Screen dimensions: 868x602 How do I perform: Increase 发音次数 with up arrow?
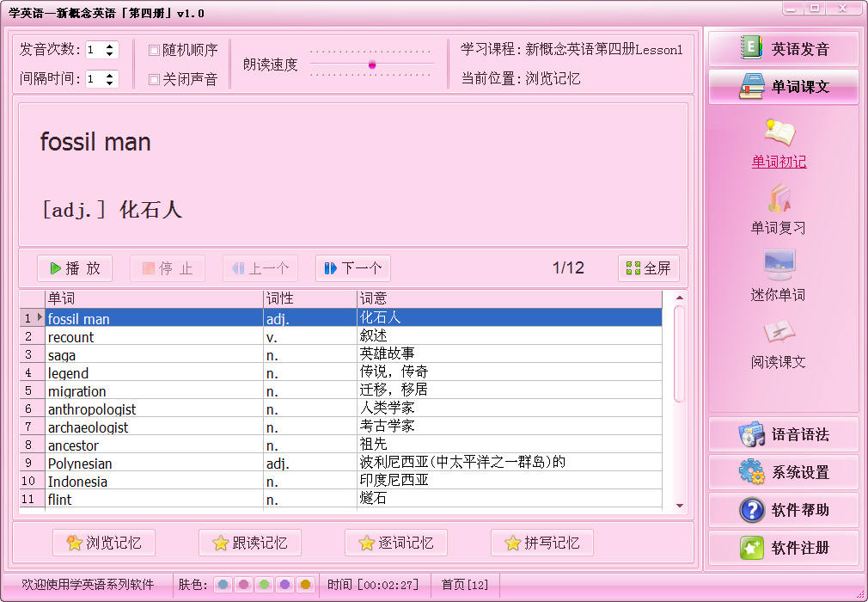110,46
